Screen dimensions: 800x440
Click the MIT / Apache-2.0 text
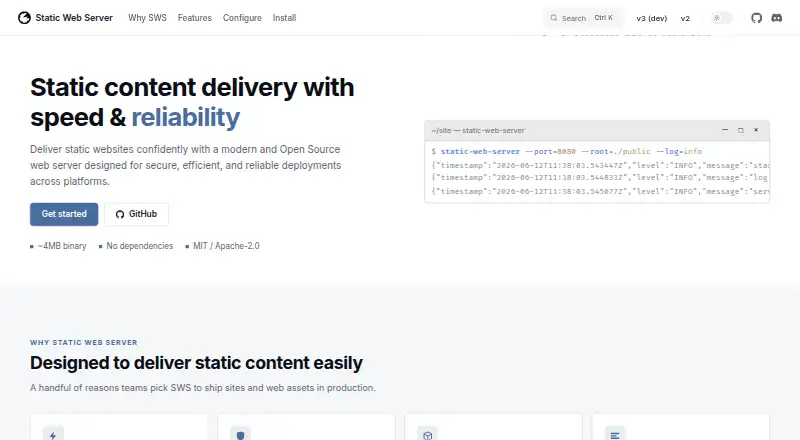(226, 246)
